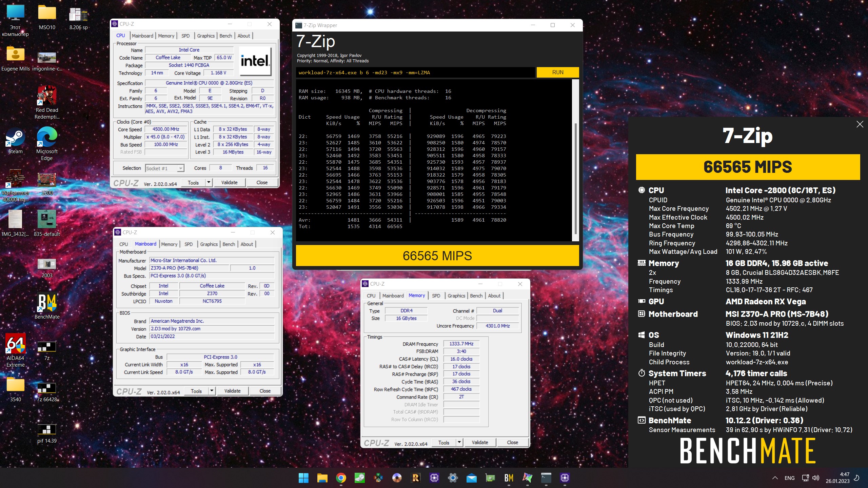868x488 pixels.
Task: Open the Mail app from taskbar
Action: pos(471,478)
